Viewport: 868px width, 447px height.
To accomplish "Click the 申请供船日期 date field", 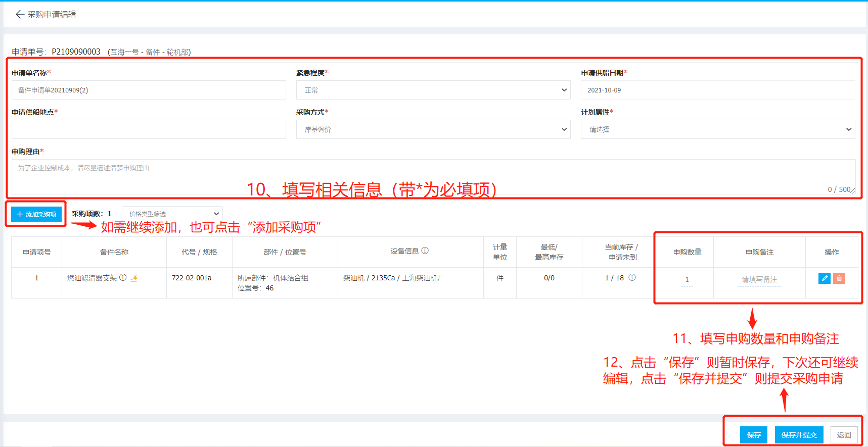I will (718, 90).
